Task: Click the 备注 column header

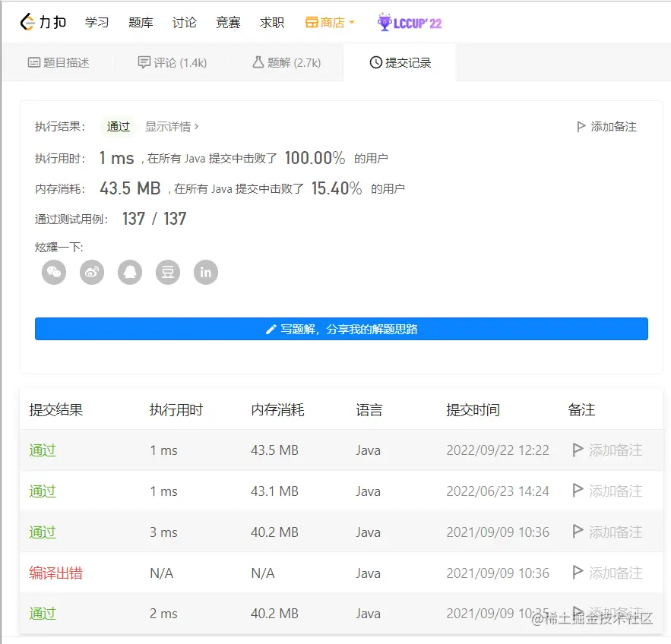Action: point(581,409)
